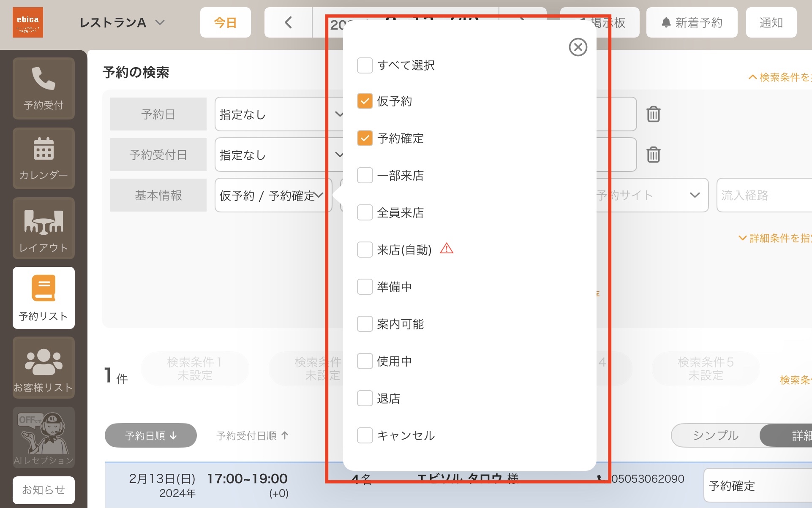Expand the レストランA store dropdown
Screen dimensions: 812x508
tap(122, 22)
